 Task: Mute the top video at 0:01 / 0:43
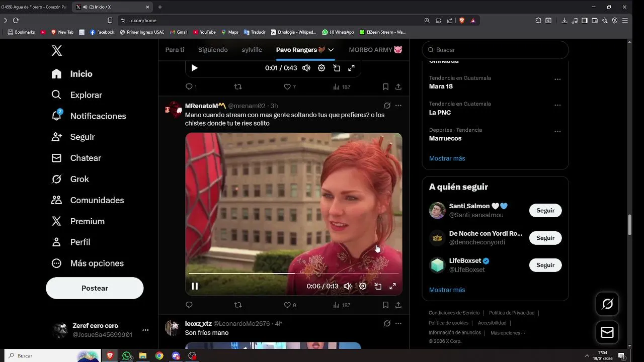click(306, 68)
